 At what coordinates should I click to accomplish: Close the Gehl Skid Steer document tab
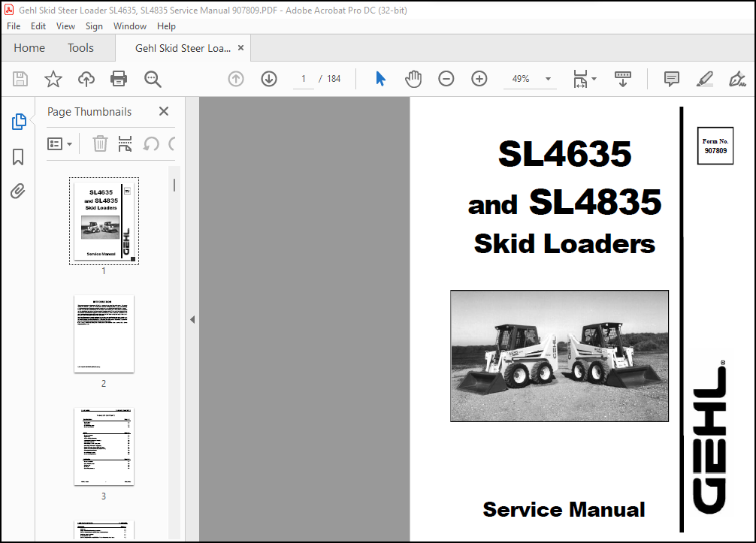pos(240,48)
